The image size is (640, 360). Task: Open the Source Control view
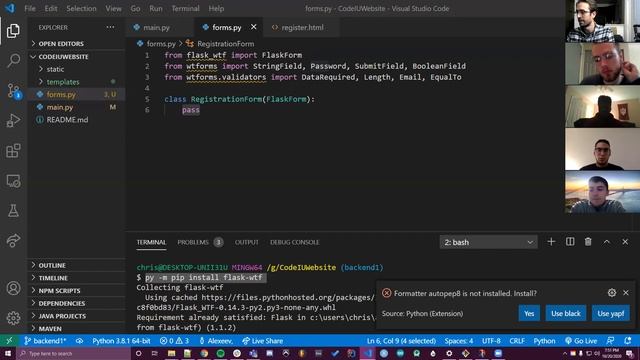point(13,91)
